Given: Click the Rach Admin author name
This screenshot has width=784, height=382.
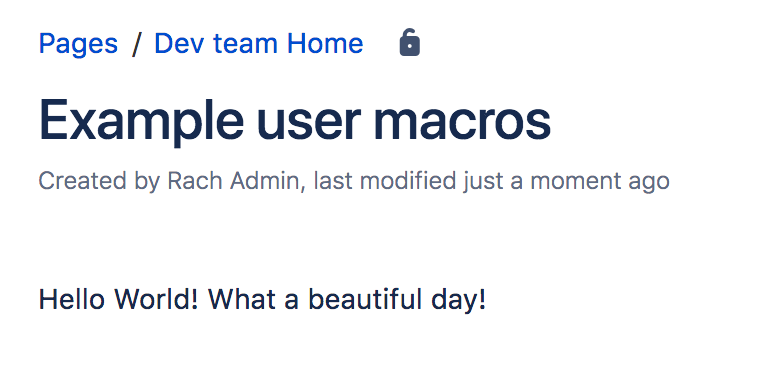Looking at the screenshot, I should [x=232, y=180].
